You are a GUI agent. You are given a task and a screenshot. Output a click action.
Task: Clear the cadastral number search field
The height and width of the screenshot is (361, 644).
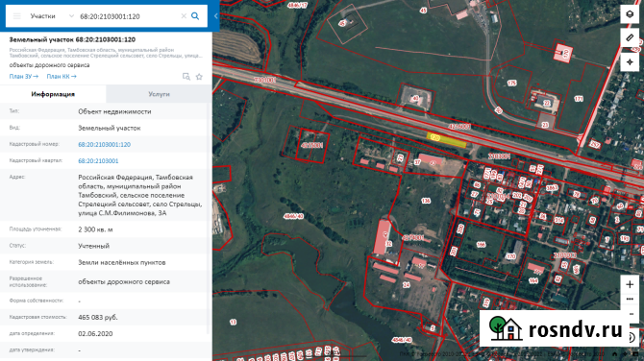184,16
